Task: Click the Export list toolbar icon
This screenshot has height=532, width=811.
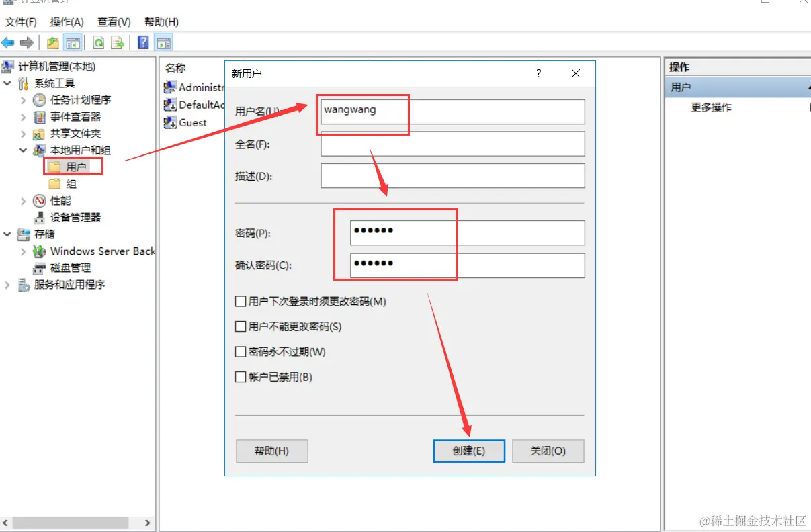Action: (x=118, y=43)
